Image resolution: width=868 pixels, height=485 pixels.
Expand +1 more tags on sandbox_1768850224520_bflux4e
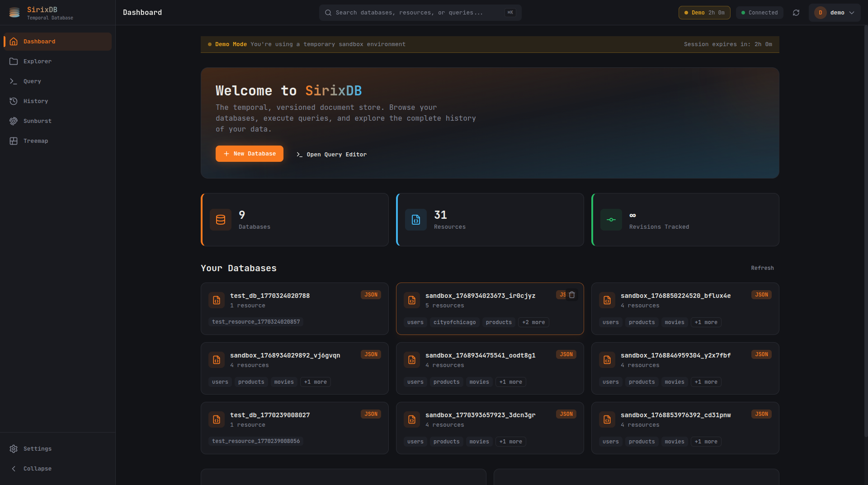tap(706, 322)
